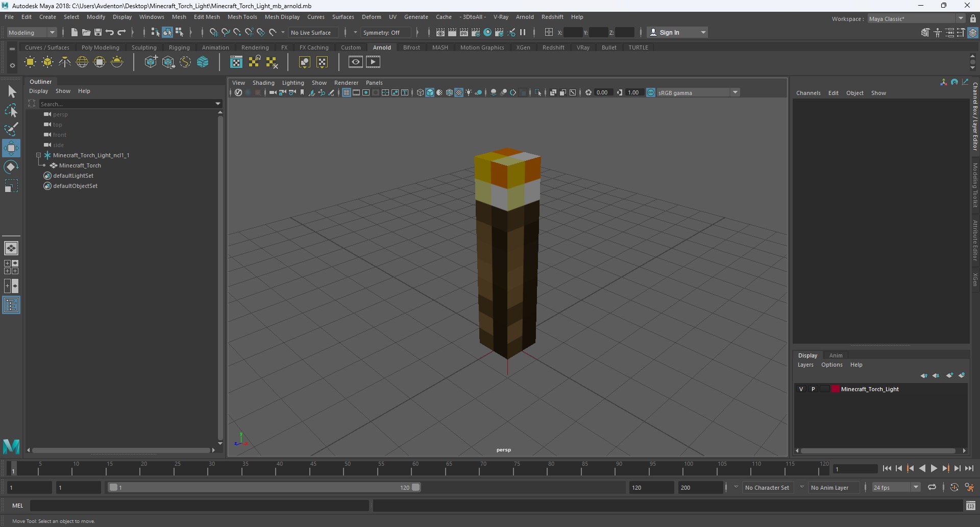Create an Arnold Curve Collector
This screenshot has width=980, height=527.
pyautogui.click(x=185, y=62)
